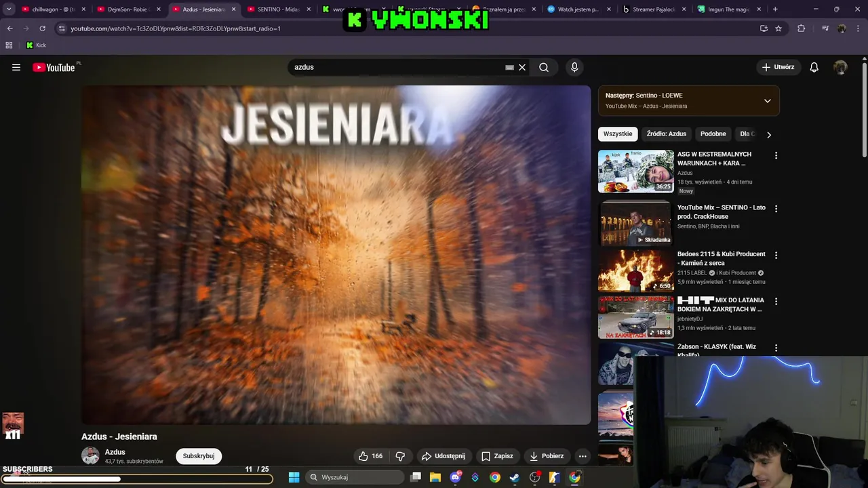Open options for 'YouTube Mix – SENTINO - Lato'
The image size is (868, 488).
click(x=776, y=209)
